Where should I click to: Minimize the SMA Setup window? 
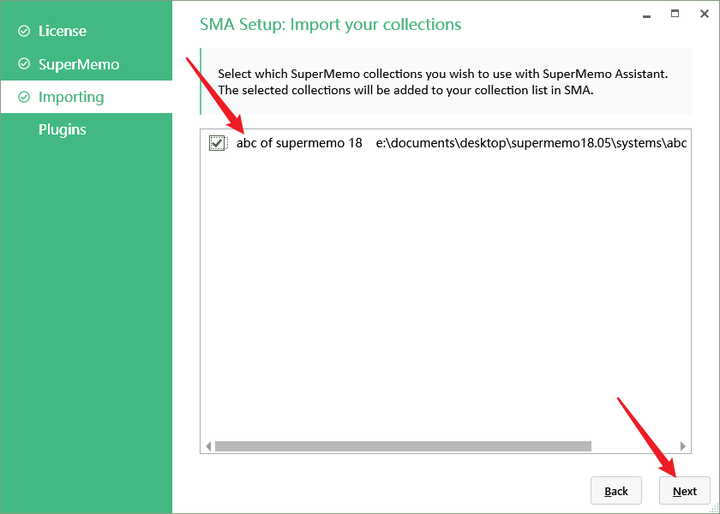645,15
